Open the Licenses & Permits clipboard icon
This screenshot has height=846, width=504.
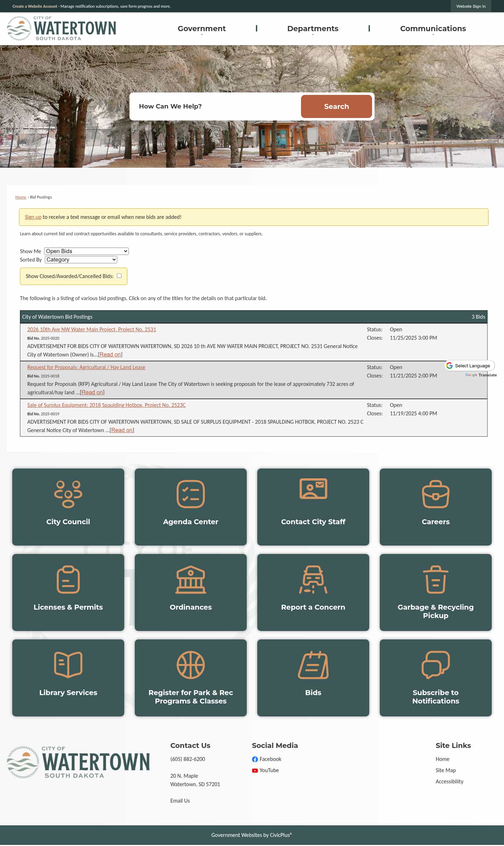[68, 580]
